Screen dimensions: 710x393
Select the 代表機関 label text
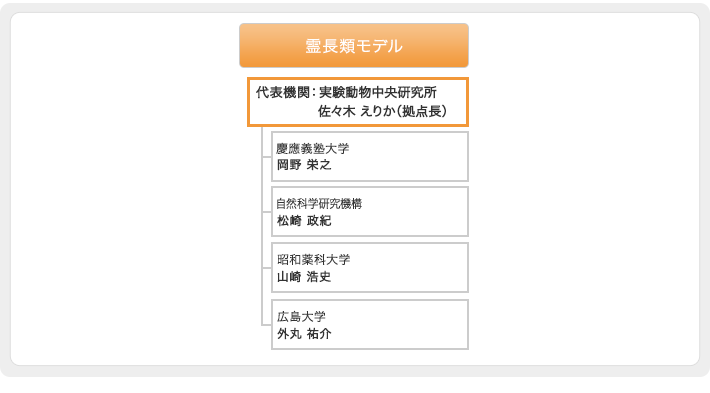pyautogui.click(x=283, y=92)
